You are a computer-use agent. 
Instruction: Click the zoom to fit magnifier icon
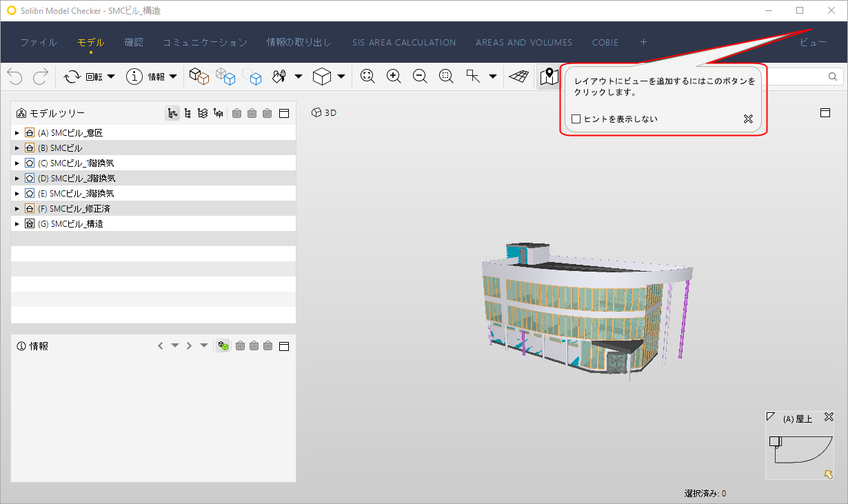tap(367, 77)
